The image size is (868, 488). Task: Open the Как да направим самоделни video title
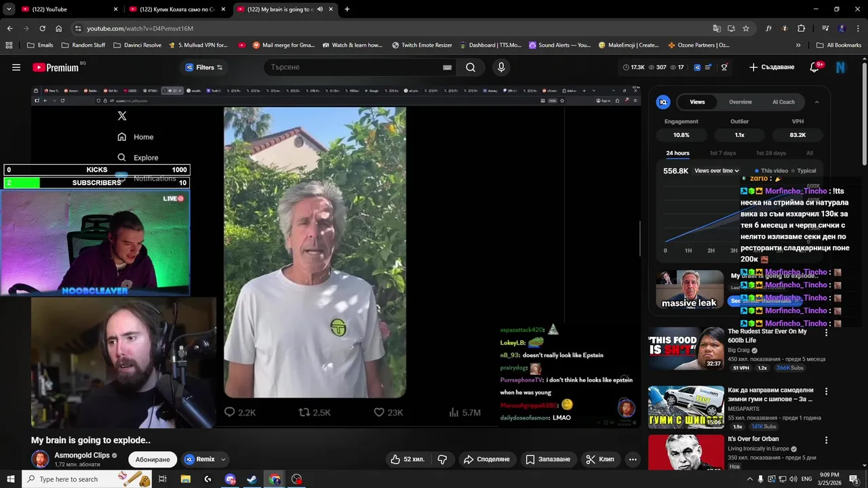[x=770, y=394]
